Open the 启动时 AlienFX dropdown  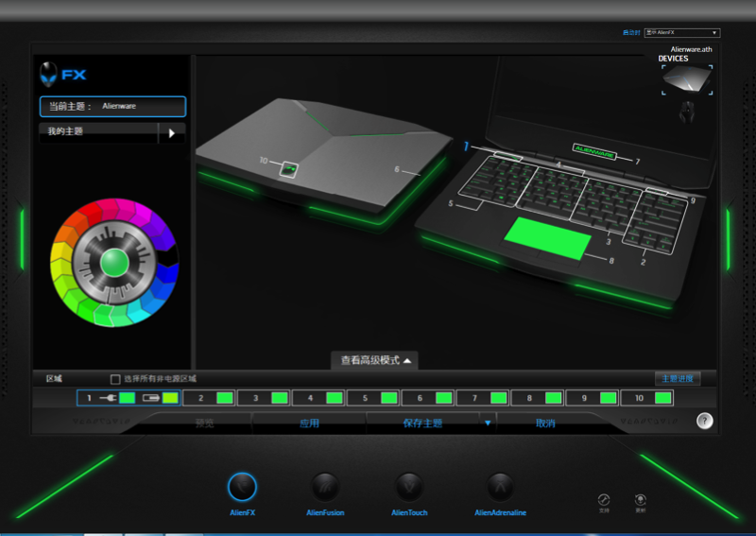(x=682, y=33)
